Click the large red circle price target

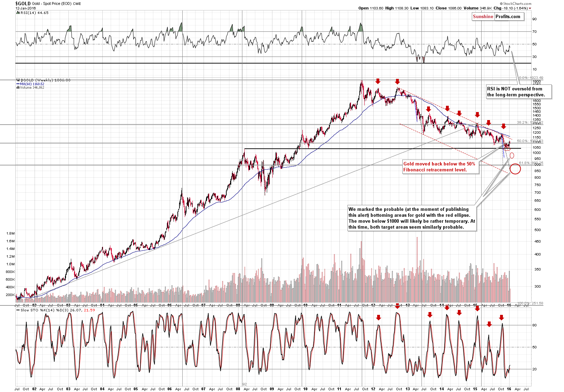pyautogui.click(x=515, y=169)
